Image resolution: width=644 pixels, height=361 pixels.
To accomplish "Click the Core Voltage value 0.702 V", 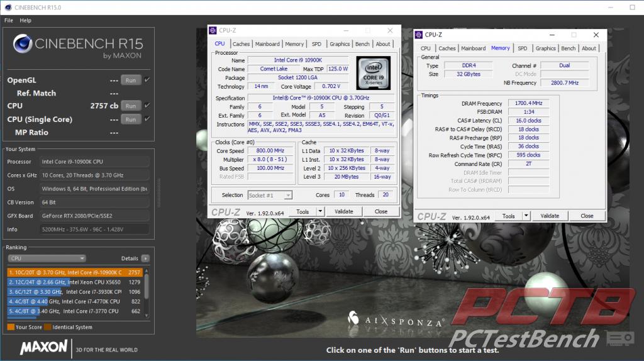I will point(331,86).
